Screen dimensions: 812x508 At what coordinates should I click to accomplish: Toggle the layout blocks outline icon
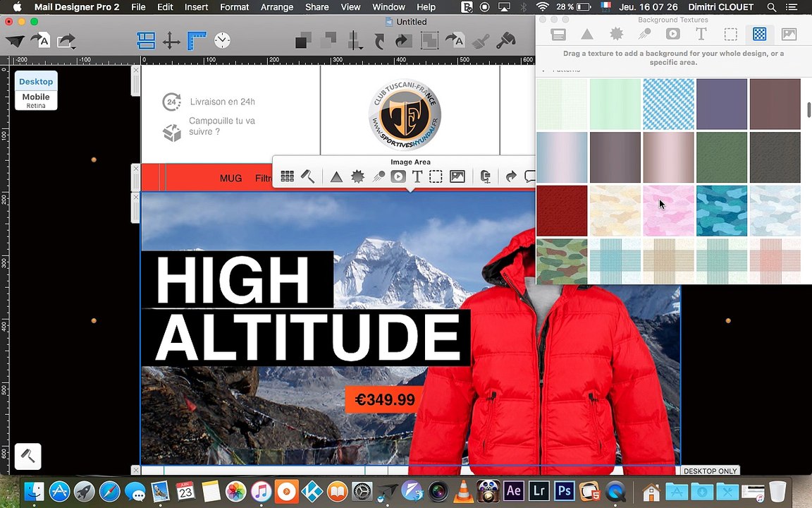tap(146, 40)
